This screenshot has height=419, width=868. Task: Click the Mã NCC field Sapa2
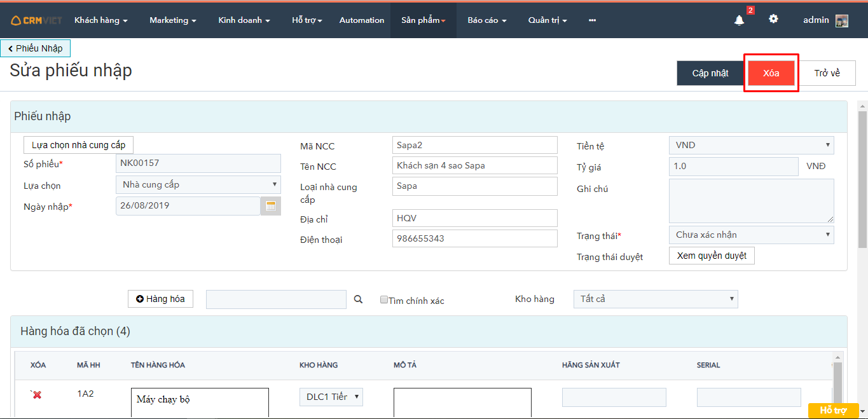point(475,145)
